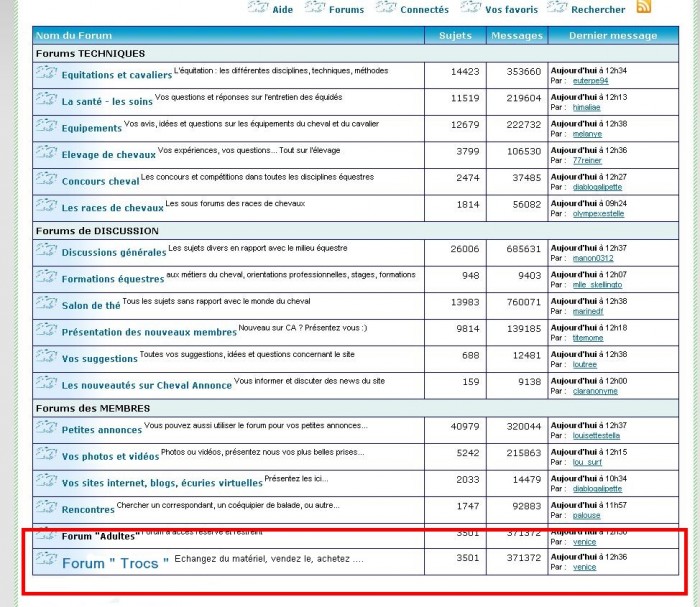Click horse icon beside Vos sites internet

[x=46, y=480]
